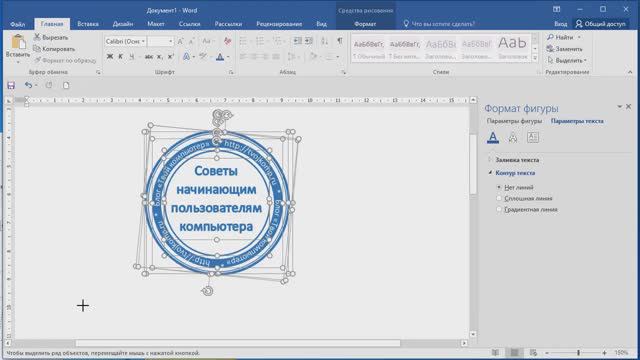This screenshot has width=640, height=360.
Task: Switch to 'Параметры фигуры' in the pane
Action: (x=514, y=121)
